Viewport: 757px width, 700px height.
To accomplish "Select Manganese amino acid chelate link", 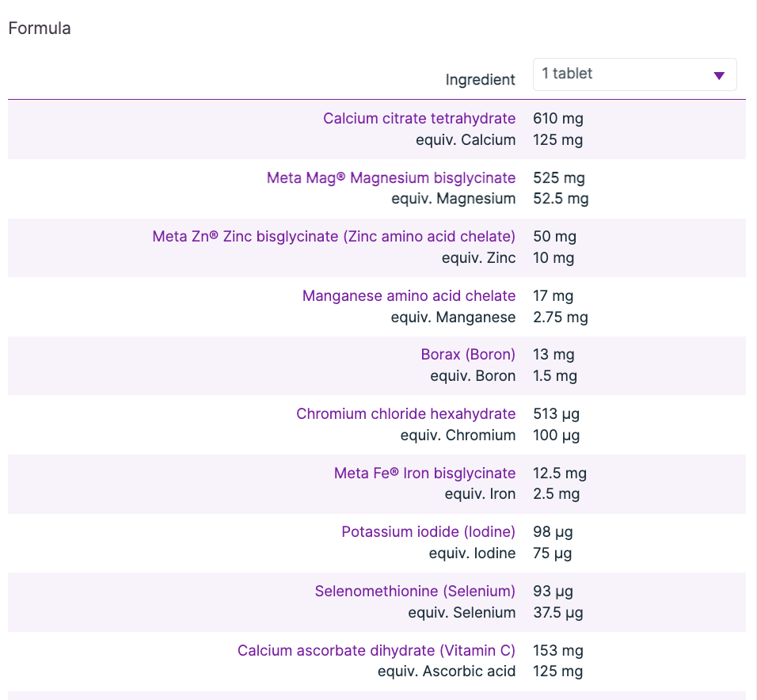I will click(409, 296).
